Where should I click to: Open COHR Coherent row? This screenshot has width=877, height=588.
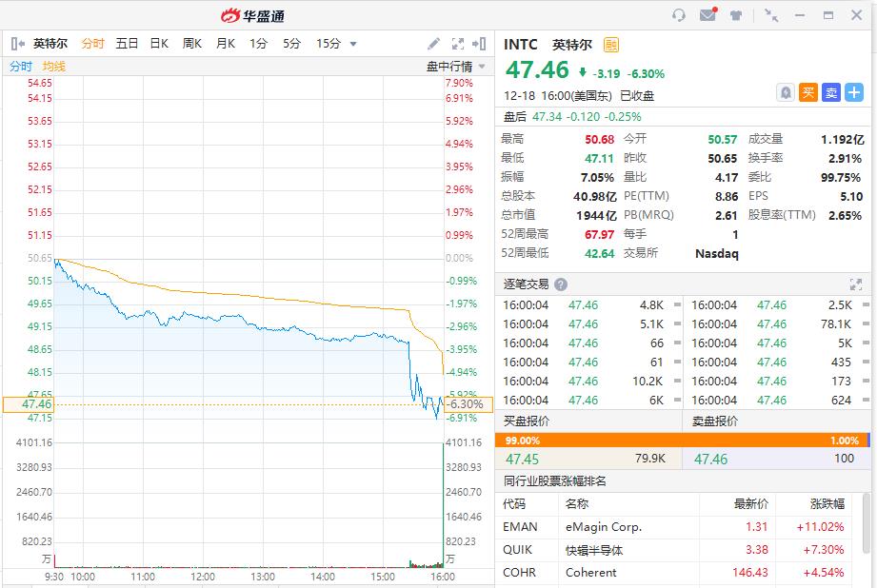[x=673, y=573]
